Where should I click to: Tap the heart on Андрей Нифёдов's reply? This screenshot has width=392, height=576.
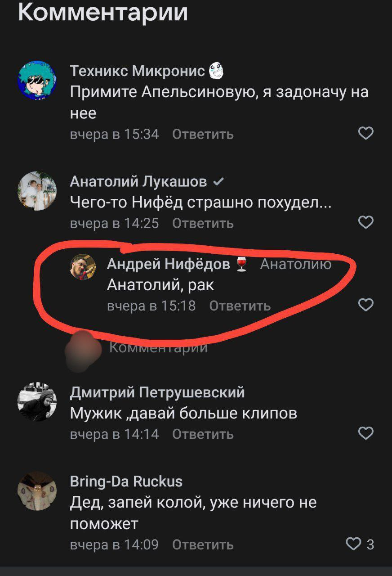[365, 305]
